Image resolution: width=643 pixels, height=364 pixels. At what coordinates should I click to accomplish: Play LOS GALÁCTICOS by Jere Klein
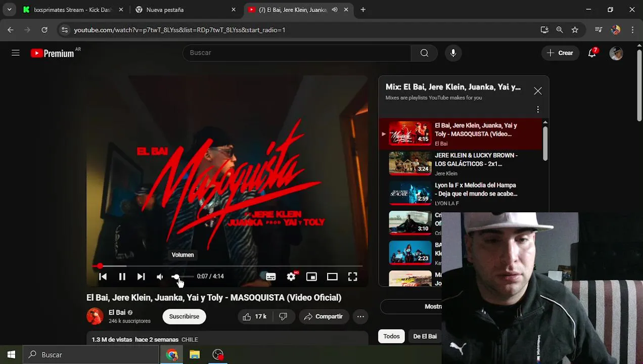point(460,164)
